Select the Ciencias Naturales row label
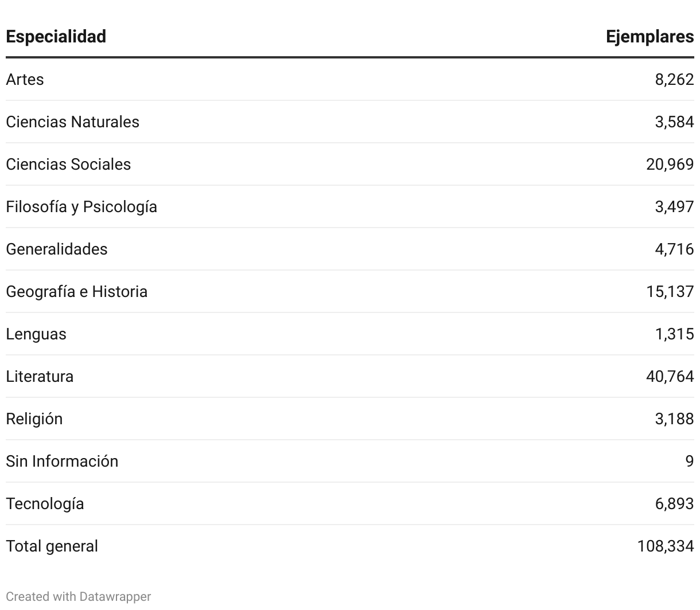 72,122
